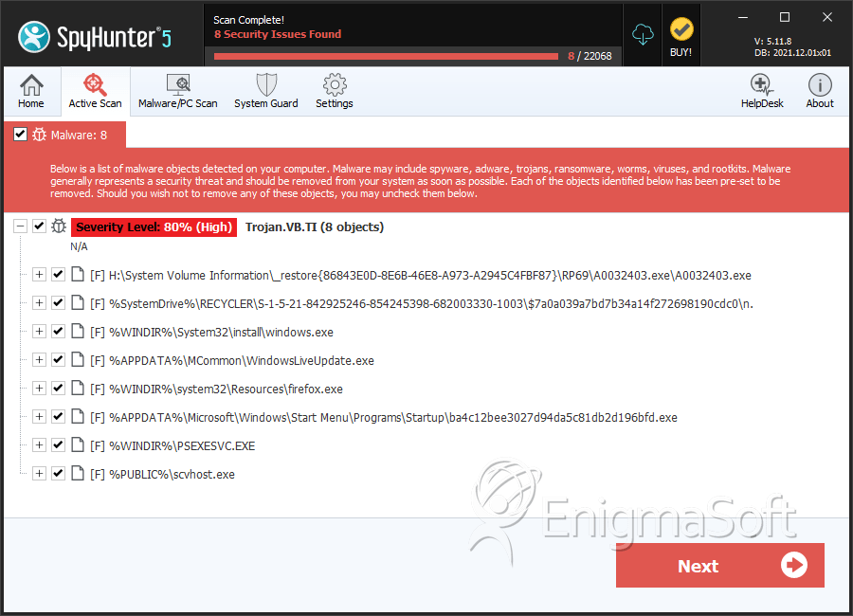
Task: Open HelpDesk icon
Action: point(762,85)
